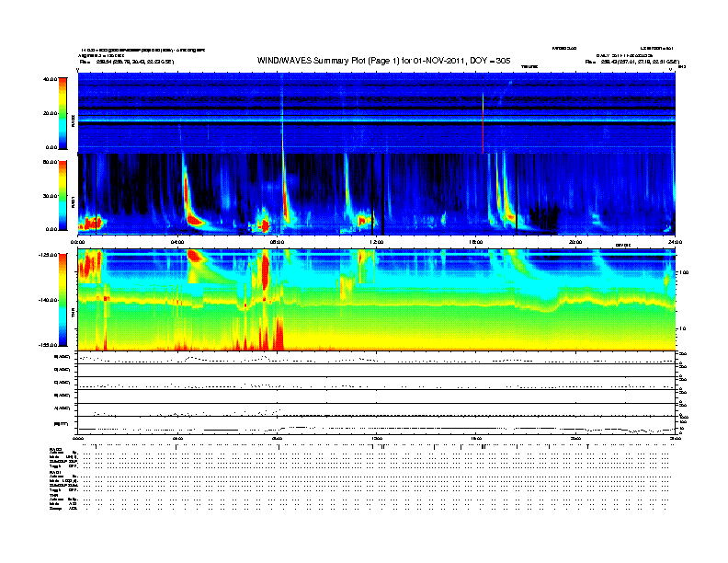Click the TNR vertical axis label
The height and width of the screenshot is (563, 728).
pos(73,315)
